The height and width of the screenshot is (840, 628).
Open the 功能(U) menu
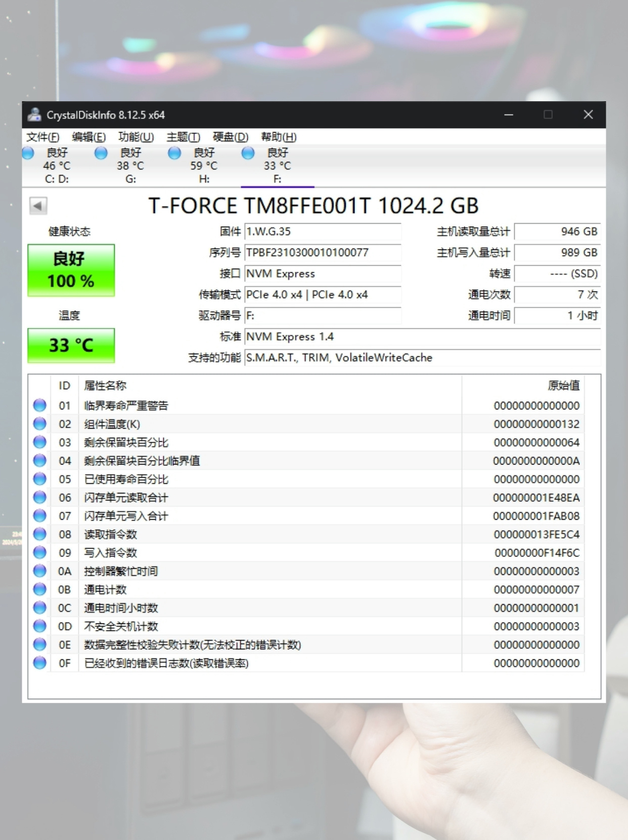[x=136, y=137]
